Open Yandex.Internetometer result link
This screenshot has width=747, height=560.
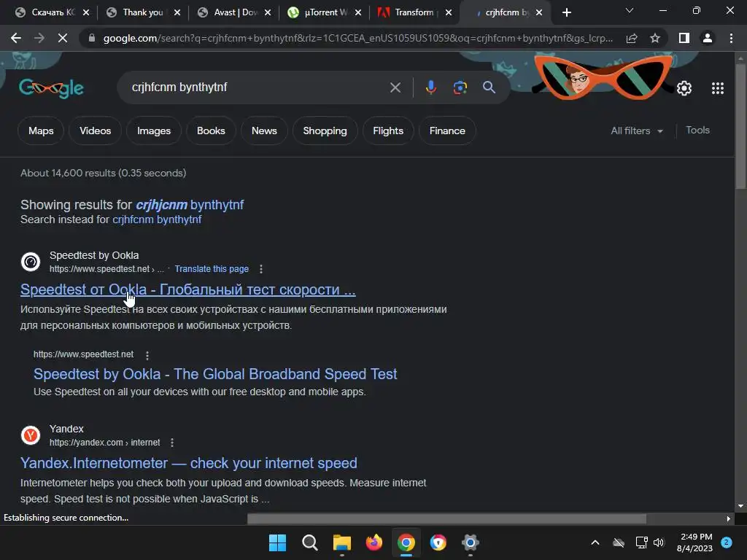tap(189, 463)
